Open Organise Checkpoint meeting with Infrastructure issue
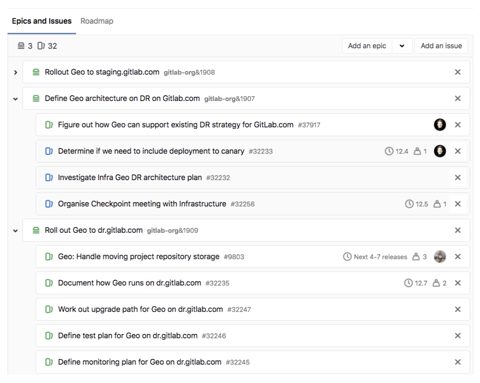Image resolution: width=480 pixels, height=383 pixels. tap(142, 204)
